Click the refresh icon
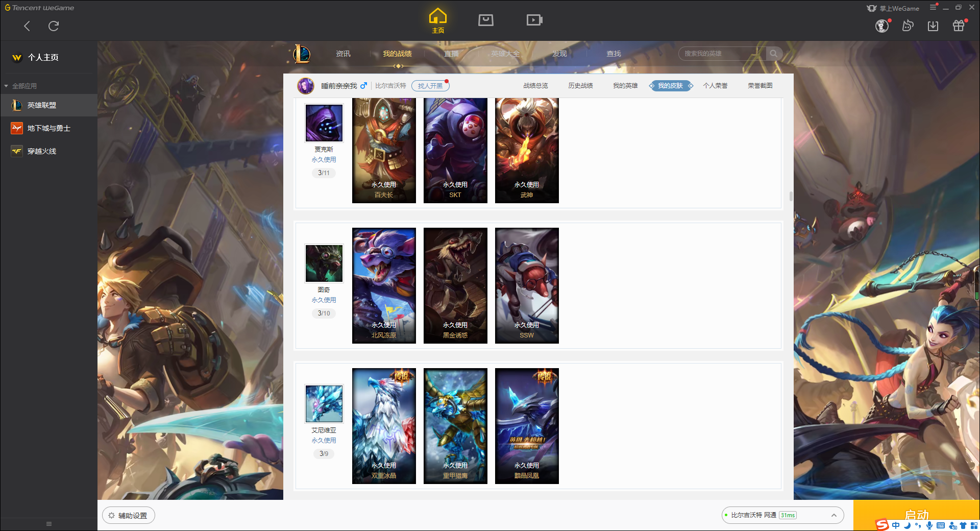The width and height of the screenshot is (980, 531). pyautogui.click(x=54, y=26)
